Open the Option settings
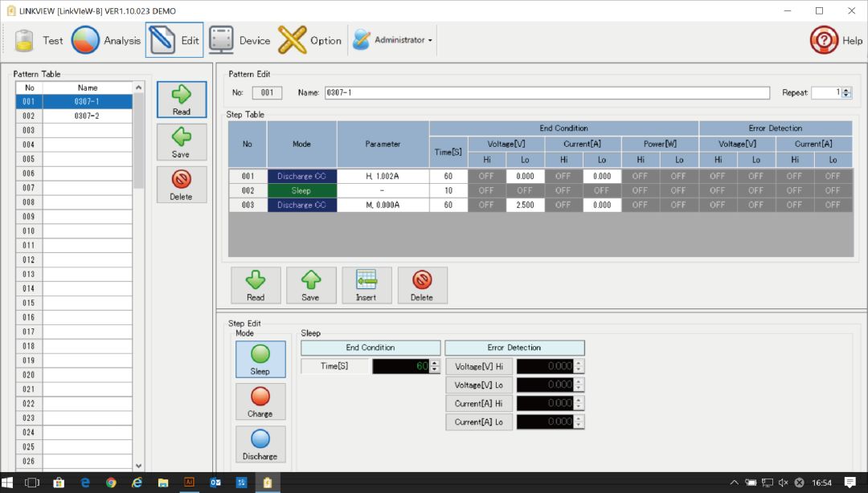Screen dimensions: 868x493 point(309,40)
